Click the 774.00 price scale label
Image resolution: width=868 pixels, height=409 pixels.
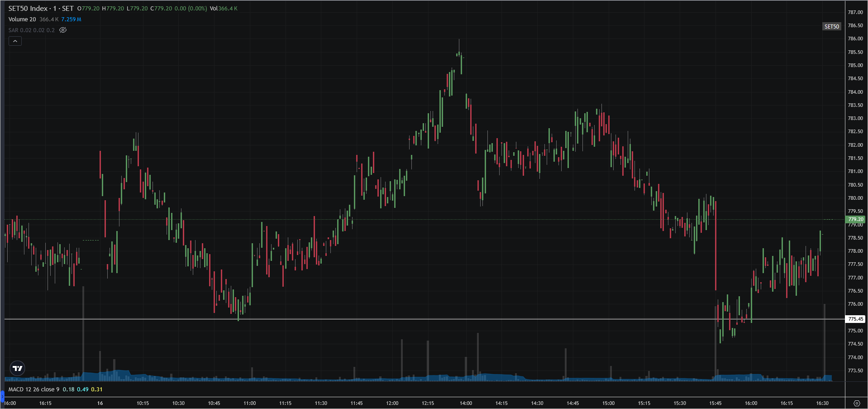click(x=855, y=357)
